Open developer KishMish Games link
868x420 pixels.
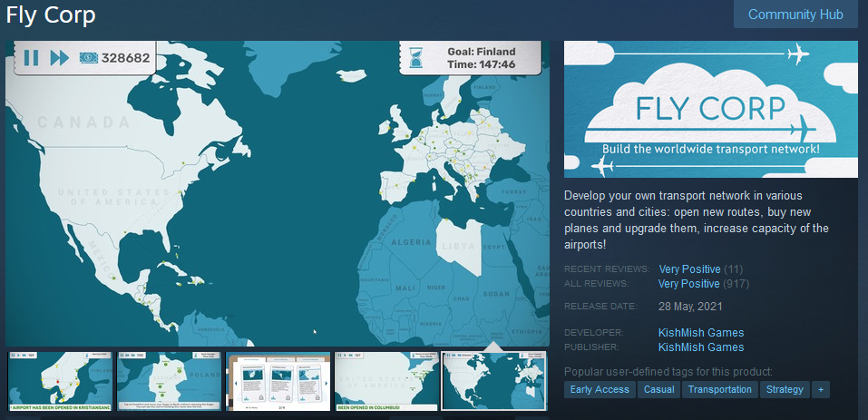701,333
